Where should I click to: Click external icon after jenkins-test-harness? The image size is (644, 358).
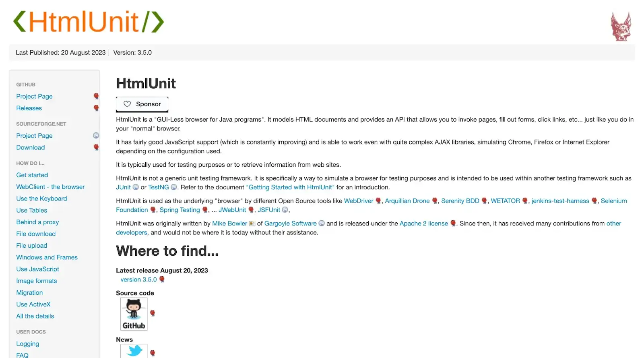point(594,201)
